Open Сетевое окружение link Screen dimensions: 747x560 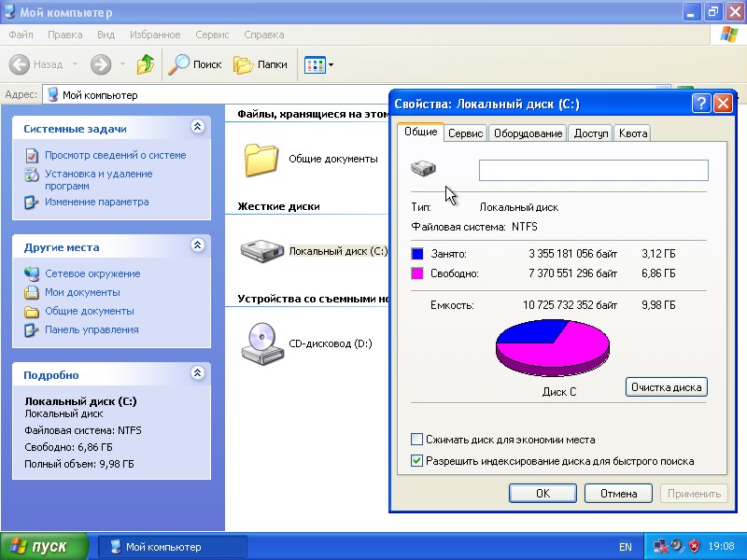click(x=92, y=273)
